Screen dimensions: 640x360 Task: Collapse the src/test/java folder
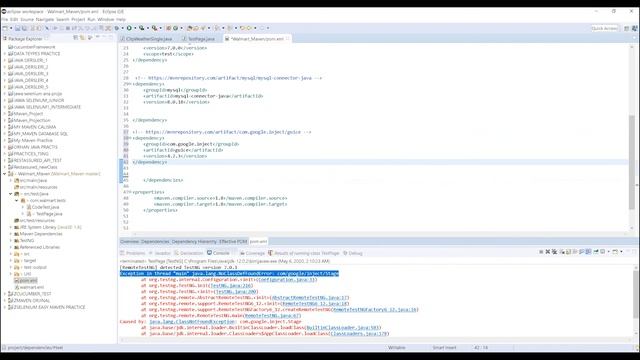coord(11,194)
